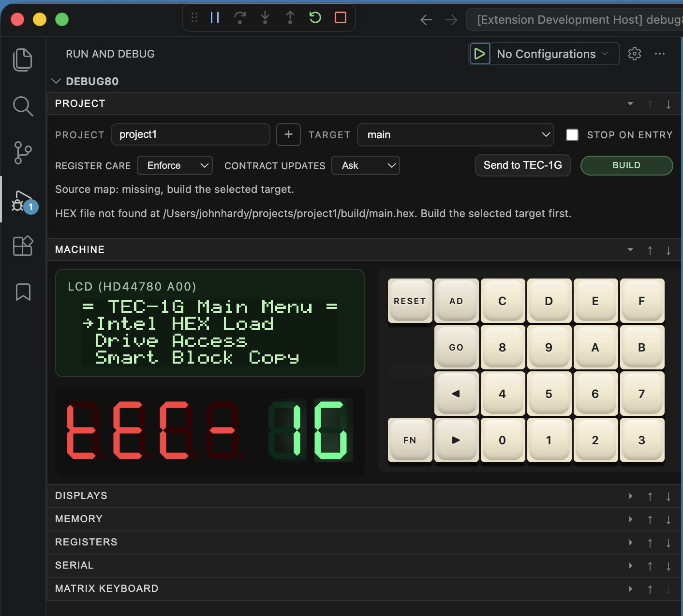
Task: Collapse the DEBUG80 section chevron
Action: click(56, 81)
